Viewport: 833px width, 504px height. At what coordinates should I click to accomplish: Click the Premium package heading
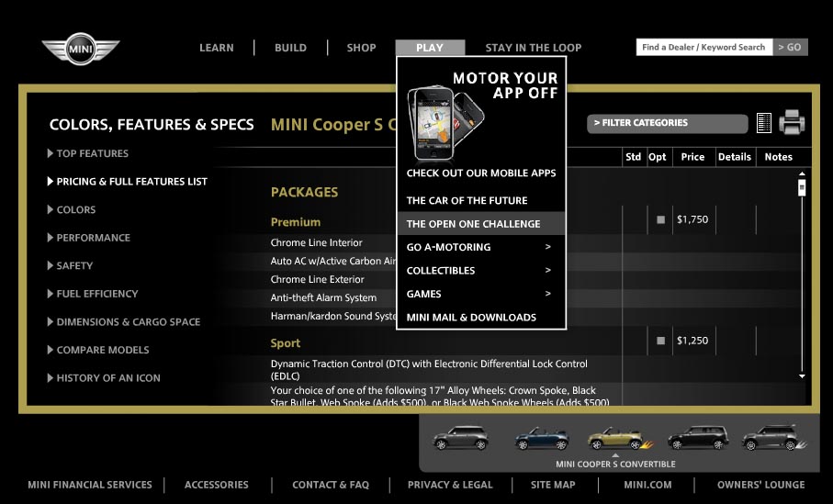[x=296, y=222]
